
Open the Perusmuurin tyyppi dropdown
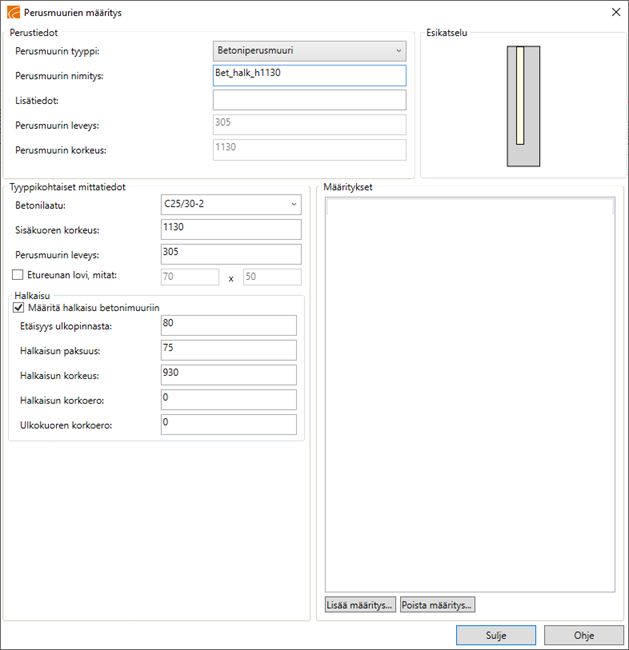pyautogui.click(x=310, y=50)
